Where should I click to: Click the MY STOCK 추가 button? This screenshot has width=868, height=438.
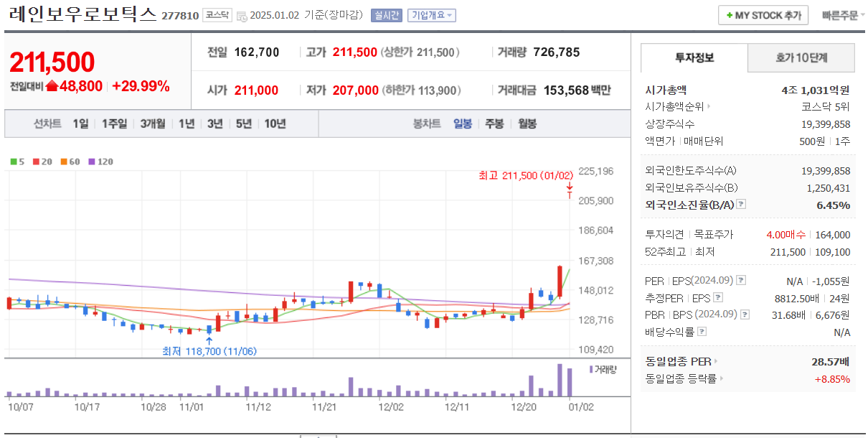coord(763,15)
